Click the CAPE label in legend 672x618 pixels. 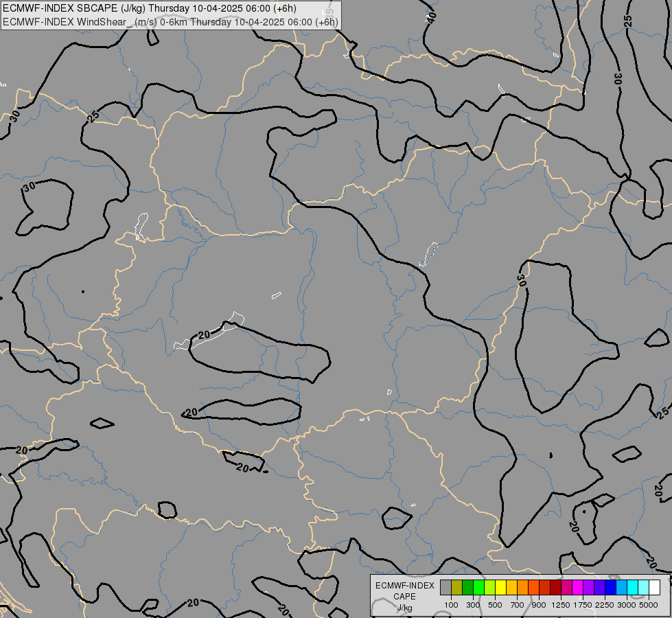click(404, 597)
